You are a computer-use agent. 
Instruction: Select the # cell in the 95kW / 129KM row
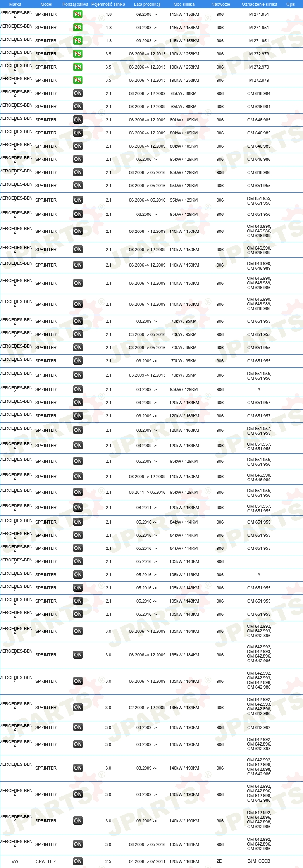click(259, 389)
